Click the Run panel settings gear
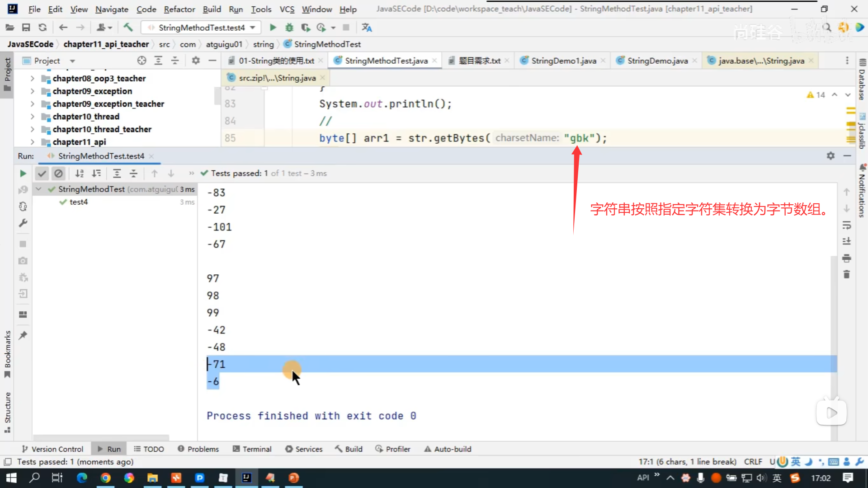868x488 pixels. coord(830,156)
